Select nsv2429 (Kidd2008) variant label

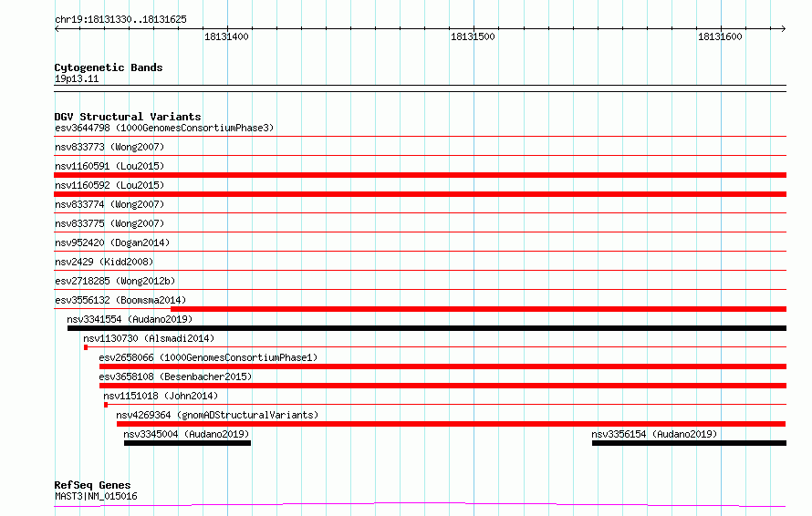point(104,262)
